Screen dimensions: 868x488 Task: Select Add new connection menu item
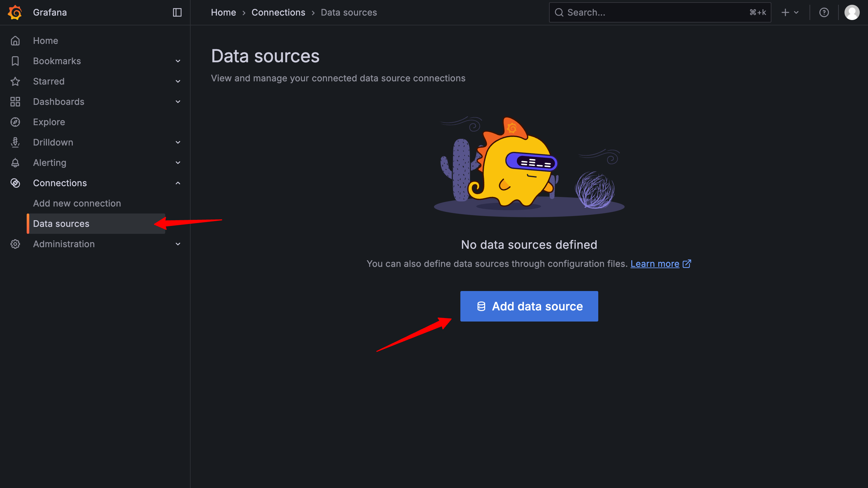pyautogui.click(x=77, y=203)
